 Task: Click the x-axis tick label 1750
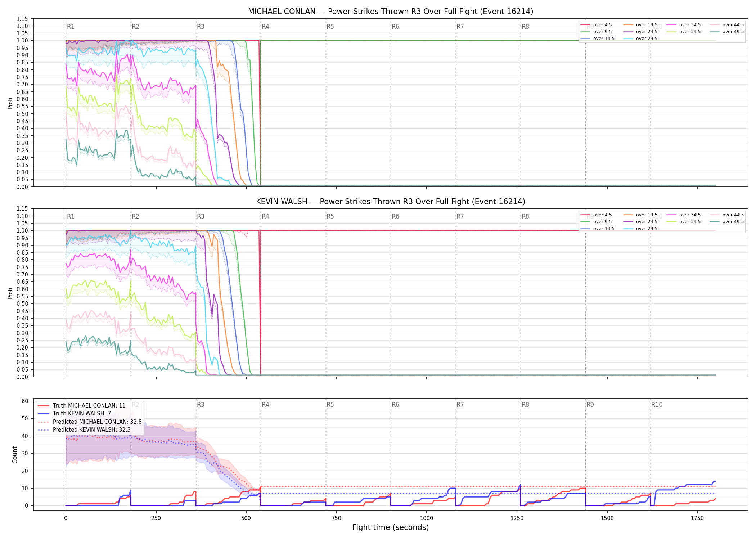[x=697, y=518]
